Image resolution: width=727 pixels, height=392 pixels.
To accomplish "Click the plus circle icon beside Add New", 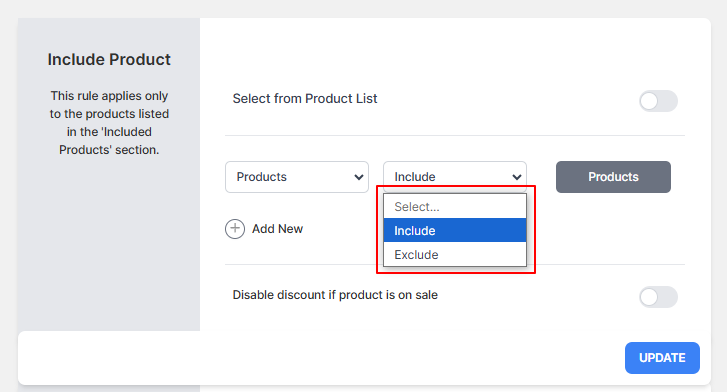I will (x=235, y=229).
